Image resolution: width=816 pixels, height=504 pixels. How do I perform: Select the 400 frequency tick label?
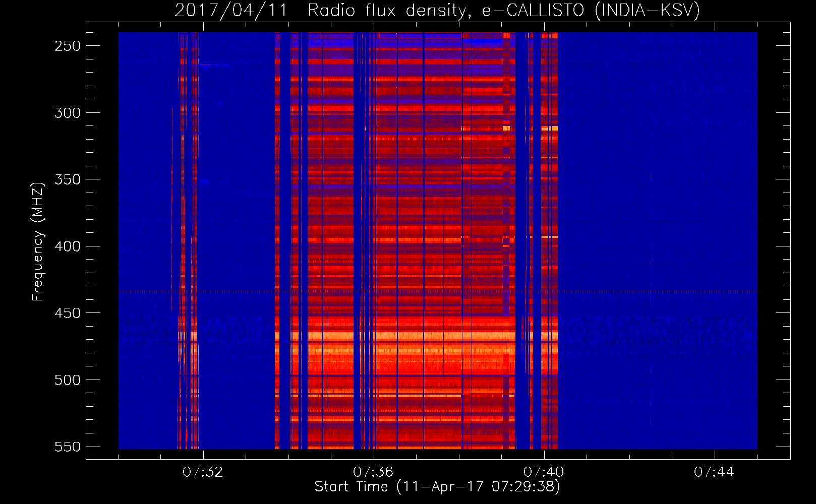tap(68, 246)
